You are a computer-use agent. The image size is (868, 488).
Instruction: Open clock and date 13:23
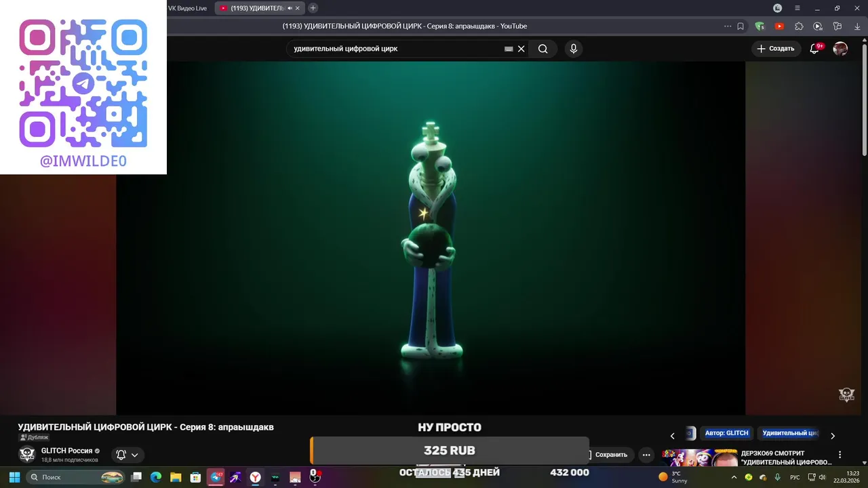pyautogui.click(x=846, y=477)
